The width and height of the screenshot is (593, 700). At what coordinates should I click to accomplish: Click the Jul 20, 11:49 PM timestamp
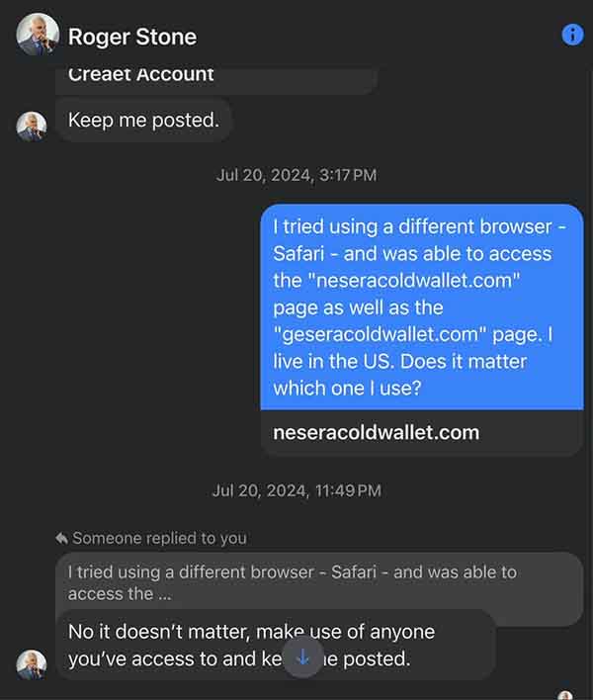[296, 490]
